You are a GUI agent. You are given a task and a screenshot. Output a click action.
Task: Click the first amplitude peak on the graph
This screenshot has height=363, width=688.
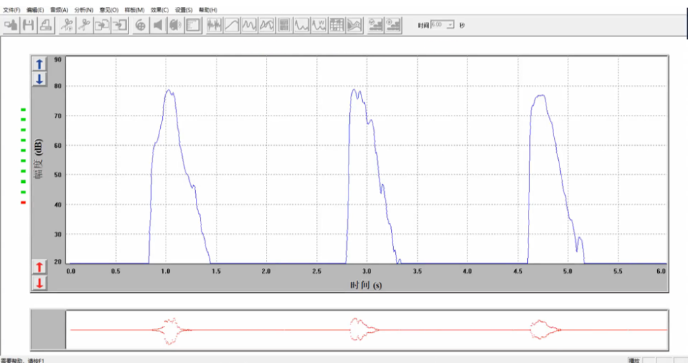(x=168, y=90)
